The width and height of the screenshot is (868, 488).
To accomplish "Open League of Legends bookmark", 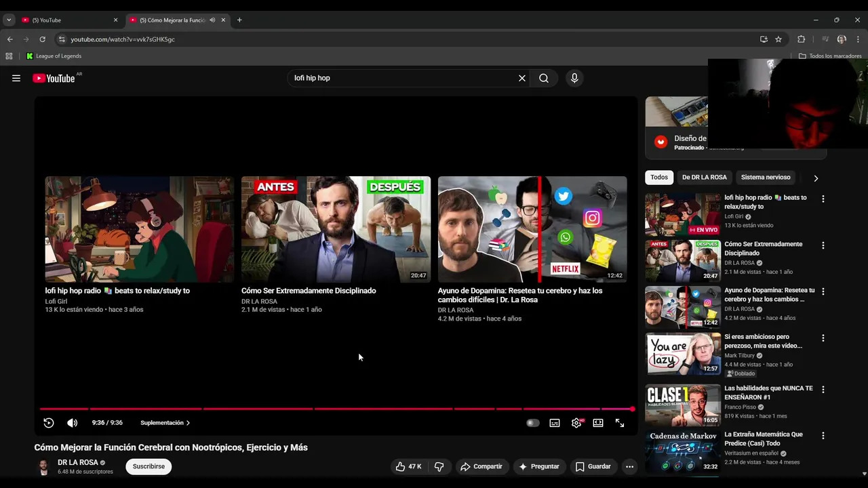I will click(x=54, y=56).
